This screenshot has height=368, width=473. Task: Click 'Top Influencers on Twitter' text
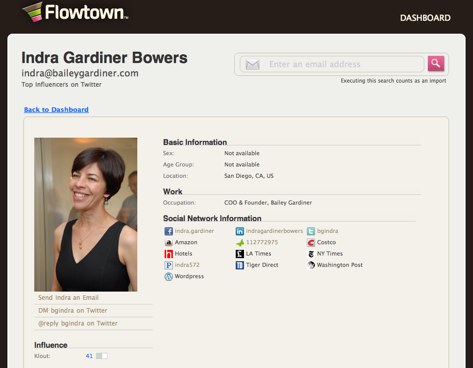click(62, 85)
